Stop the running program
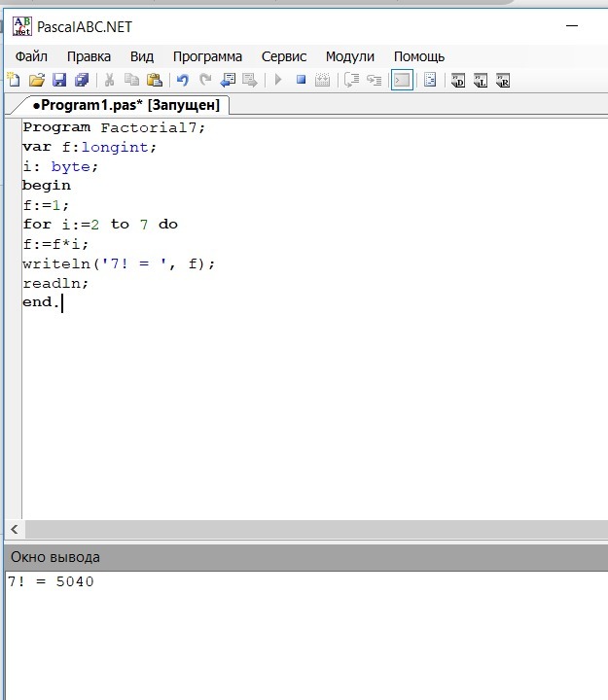 tap(302, 81)
